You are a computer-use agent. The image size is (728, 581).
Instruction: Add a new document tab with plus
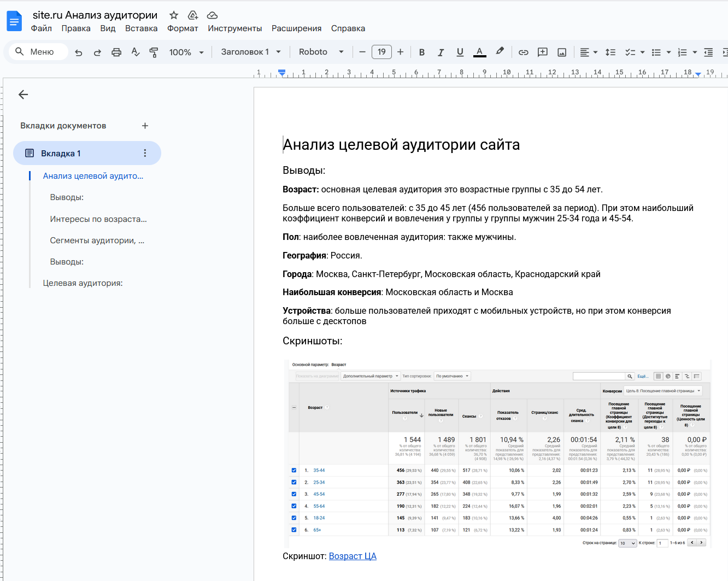pos(145,126)
